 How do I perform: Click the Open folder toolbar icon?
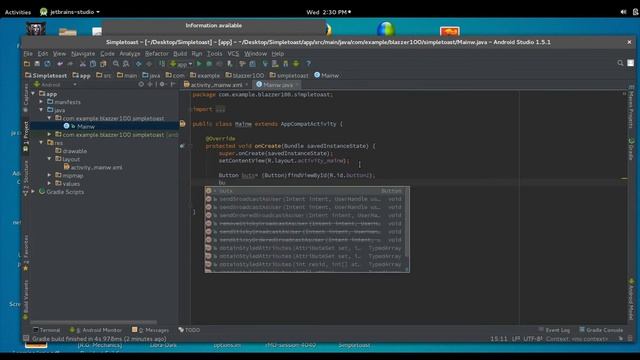pos(27,64)
